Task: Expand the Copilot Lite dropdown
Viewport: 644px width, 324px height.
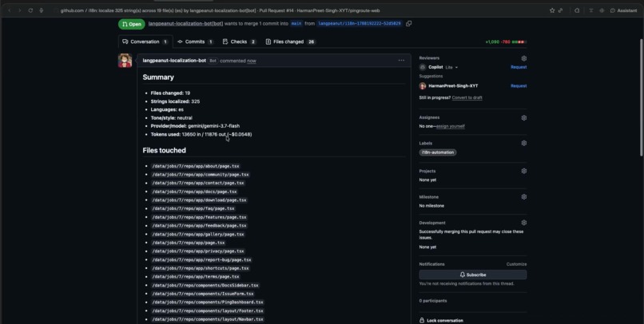Action: pyautogui.click(x=451, y=67)
